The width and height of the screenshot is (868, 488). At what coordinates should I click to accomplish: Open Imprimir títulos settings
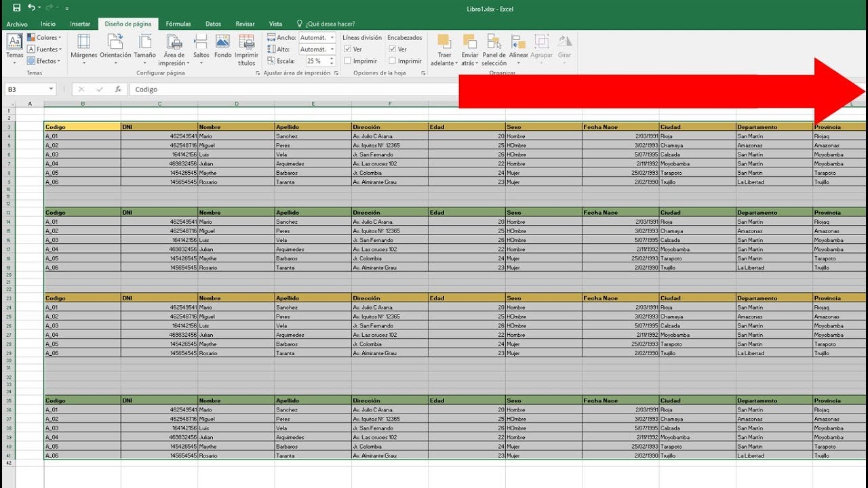(247, 49)
